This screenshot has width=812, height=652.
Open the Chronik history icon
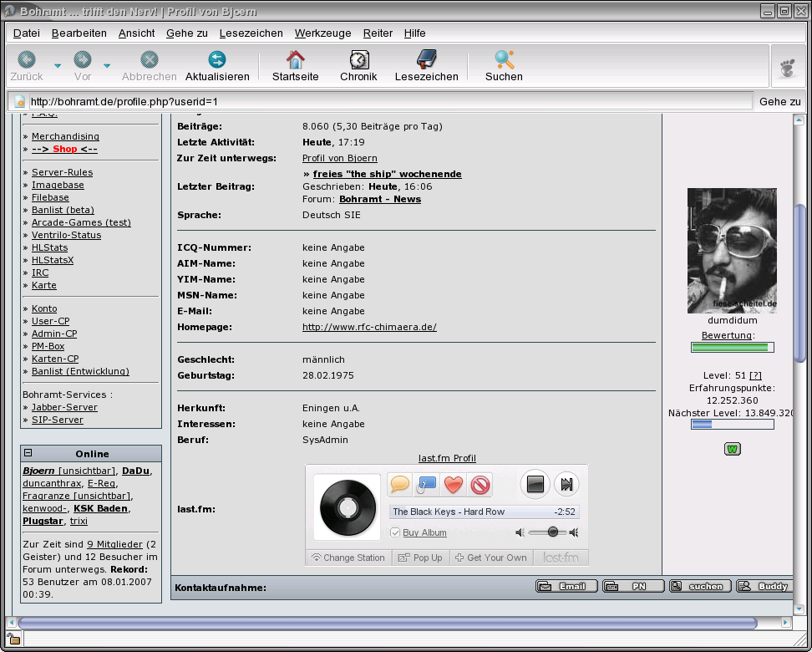pos(358,59)
